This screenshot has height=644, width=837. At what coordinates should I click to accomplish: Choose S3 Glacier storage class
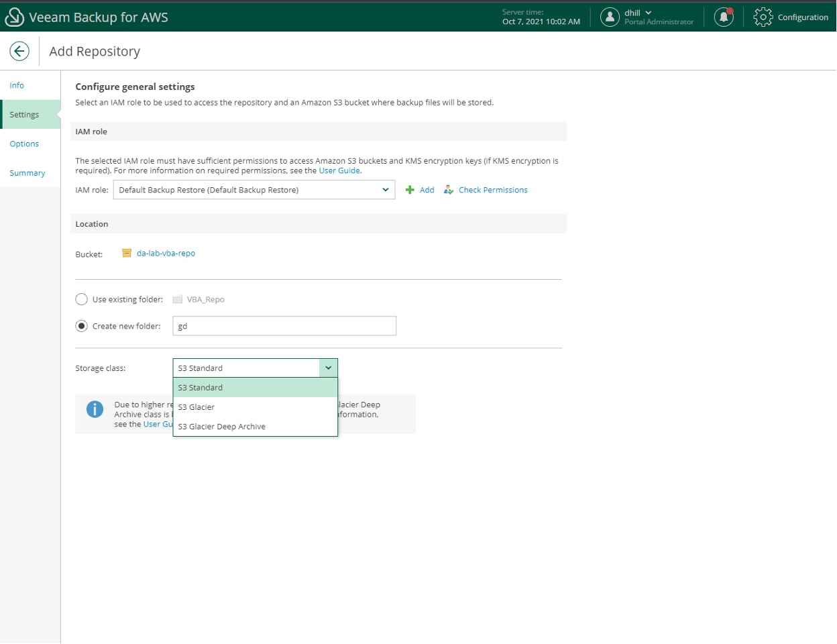(255, 407)
